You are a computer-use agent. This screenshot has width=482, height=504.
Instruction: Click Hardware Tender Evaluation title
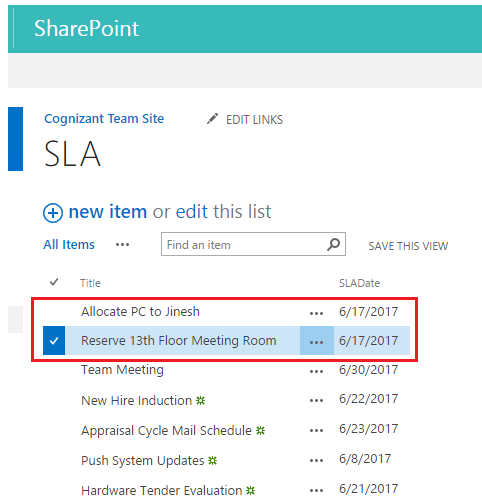click(x=162, y=490)
